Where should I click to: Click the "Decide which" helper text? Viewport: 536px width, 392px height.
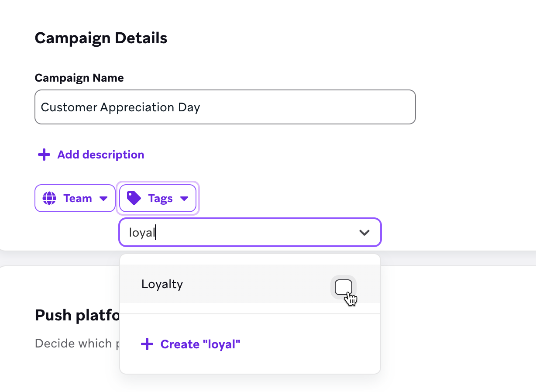73,343
